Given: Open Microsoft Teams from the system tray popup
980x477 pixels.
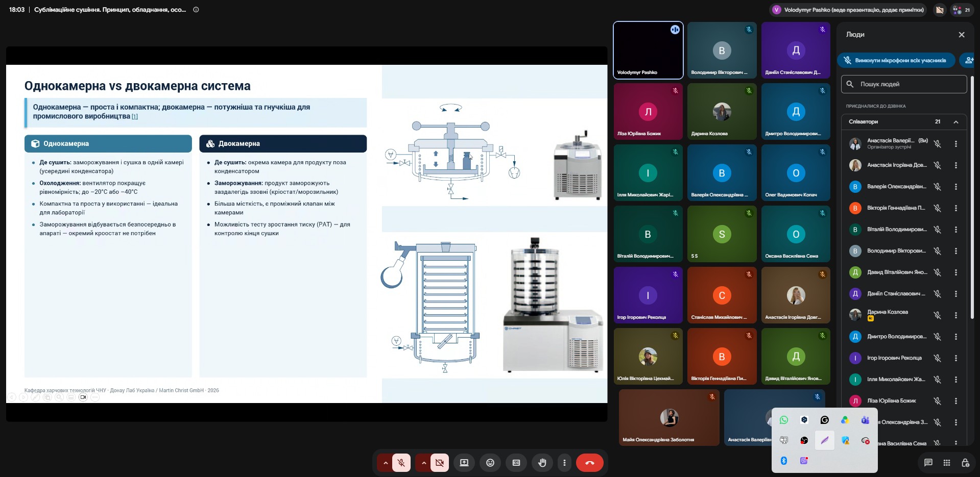Looking at the screenshot, I should point(865,420).
